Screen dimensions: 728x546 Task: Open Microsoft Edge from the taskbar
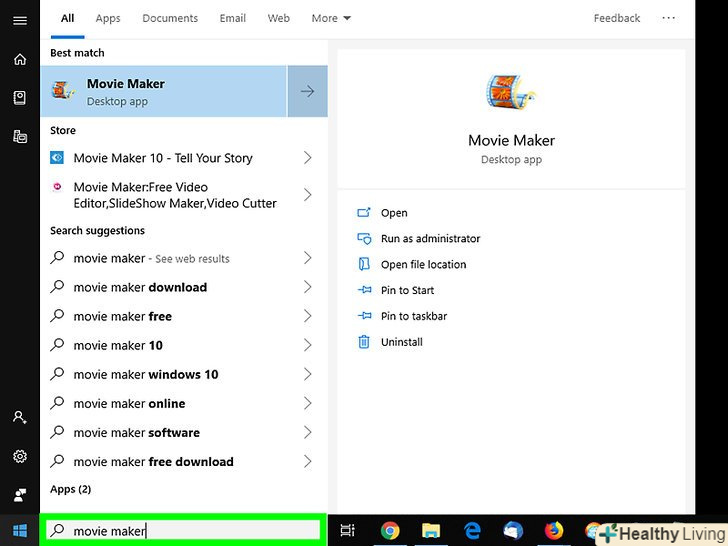click(472, 531)
